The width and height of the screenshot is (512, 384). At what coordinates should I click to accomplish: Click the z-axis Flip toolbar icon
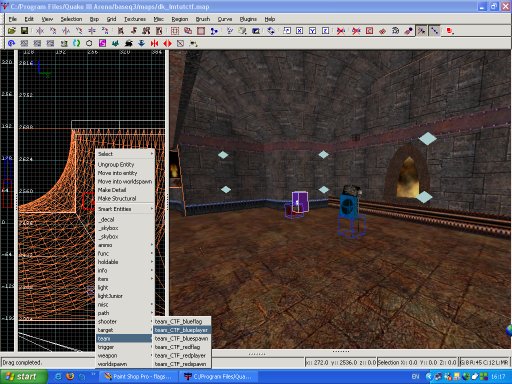tap(92, 31)
